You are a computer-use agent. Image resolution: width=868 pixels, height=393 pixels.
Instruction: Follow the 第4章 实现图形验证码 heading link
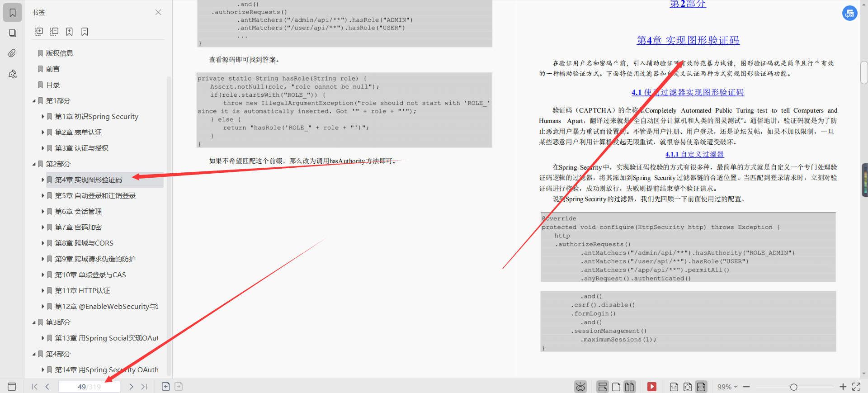tap(688, 40)
